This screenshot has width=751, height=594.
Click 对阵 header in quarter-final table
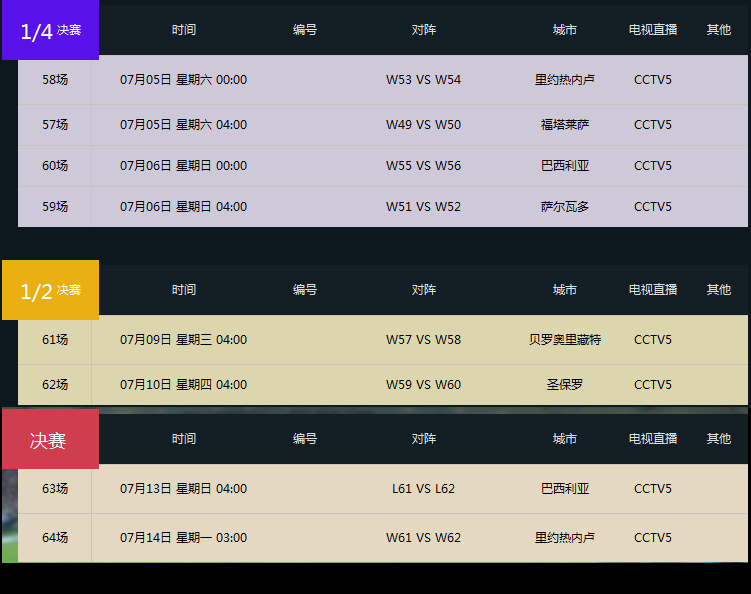[x=424, y=30]
